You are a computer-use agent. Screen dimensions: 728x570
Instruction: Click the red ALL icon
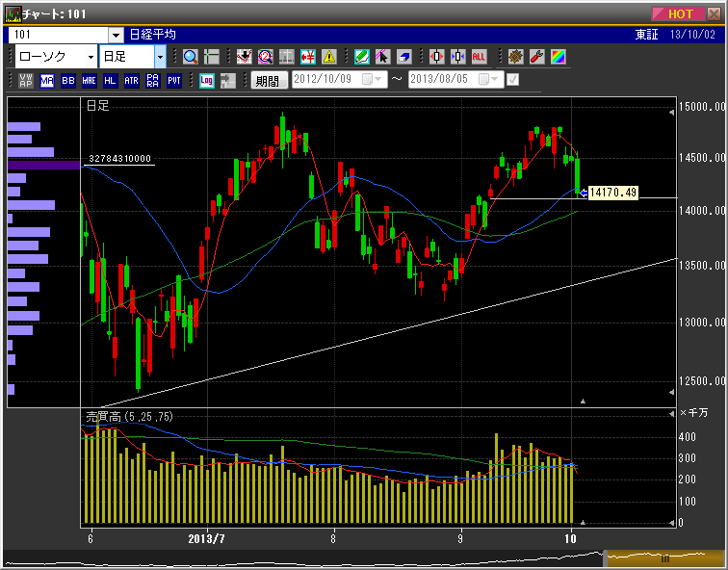pyautogui.click(x=479, y=57)
